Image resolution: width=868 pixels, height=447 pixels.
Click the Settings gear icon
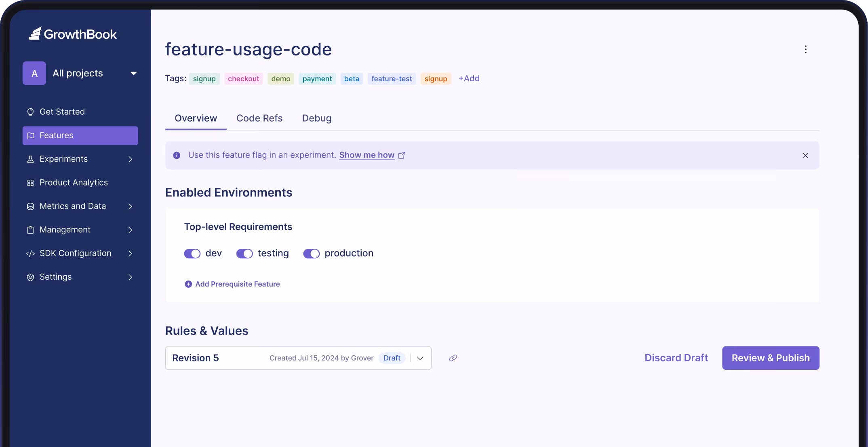[x=30, y=277]
